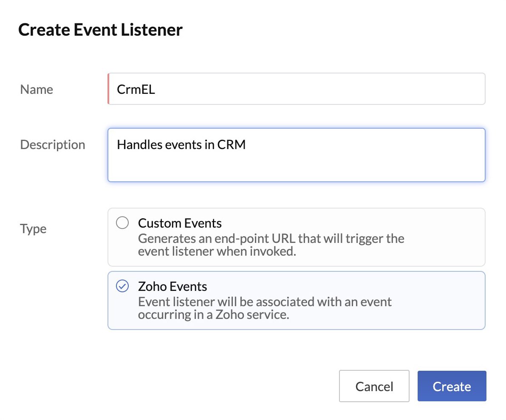Submit the form with the Create button
The image size is (506, 420).
[452, 386]
